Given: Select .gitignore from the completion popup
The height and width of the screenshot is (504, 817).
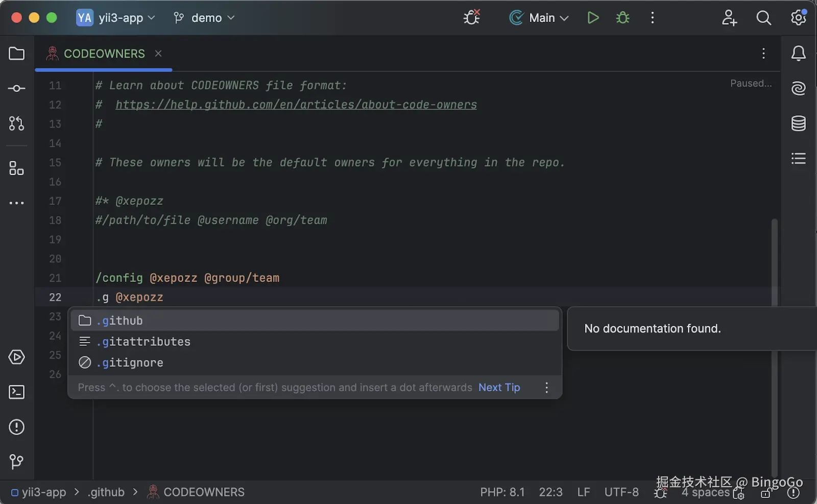Looking at the screenshot, I should pos(129,363).
